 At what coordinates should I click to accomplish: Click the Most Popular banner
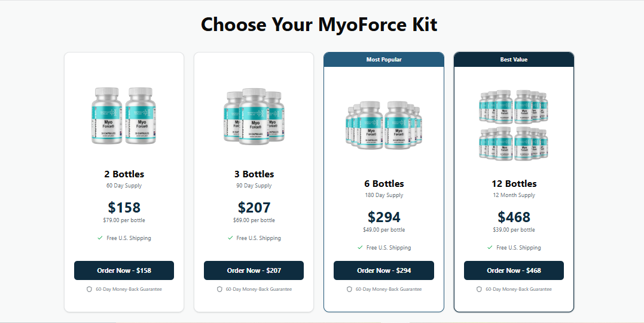point(384,60)
